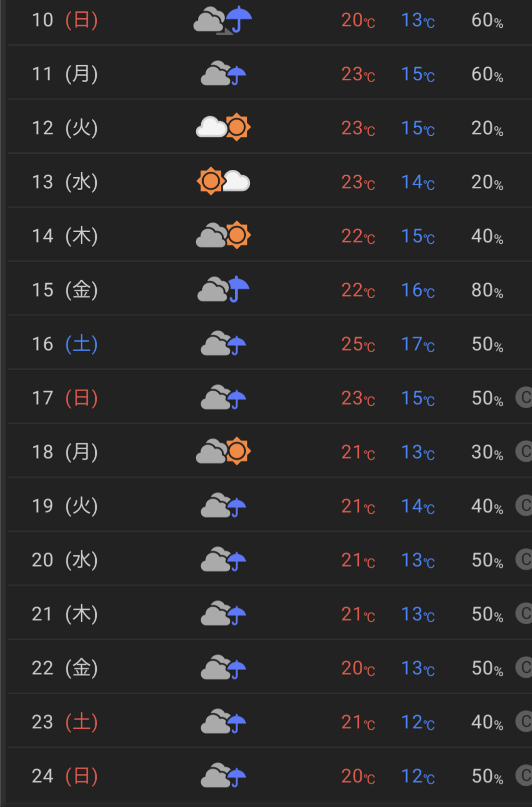The image size is (532, 807).
Task: Click the 25℃ high temperature on day 16
Action: click(358, 344)
